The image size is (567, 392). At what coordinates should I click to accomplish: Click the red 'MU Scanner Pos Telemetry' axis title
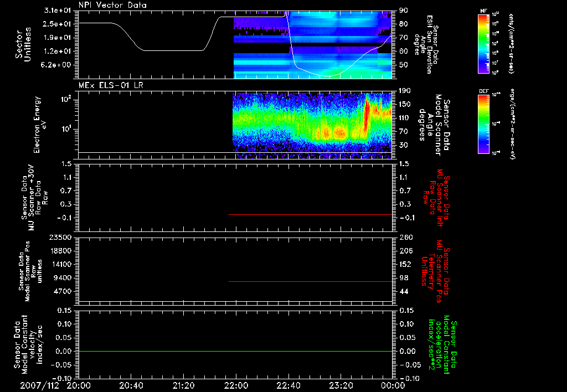pyautogui.click(x=435, y=271)
